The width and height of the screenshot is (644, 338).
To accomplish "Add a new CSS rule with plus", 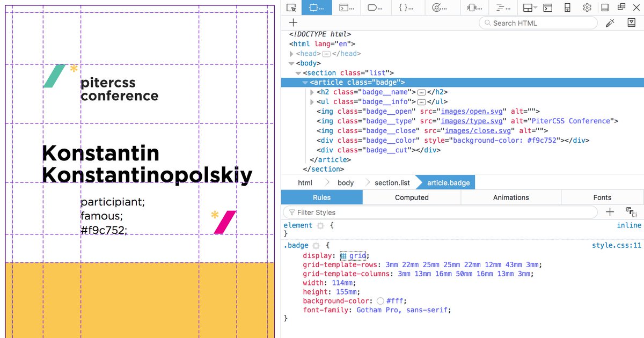I will (610, 212).
